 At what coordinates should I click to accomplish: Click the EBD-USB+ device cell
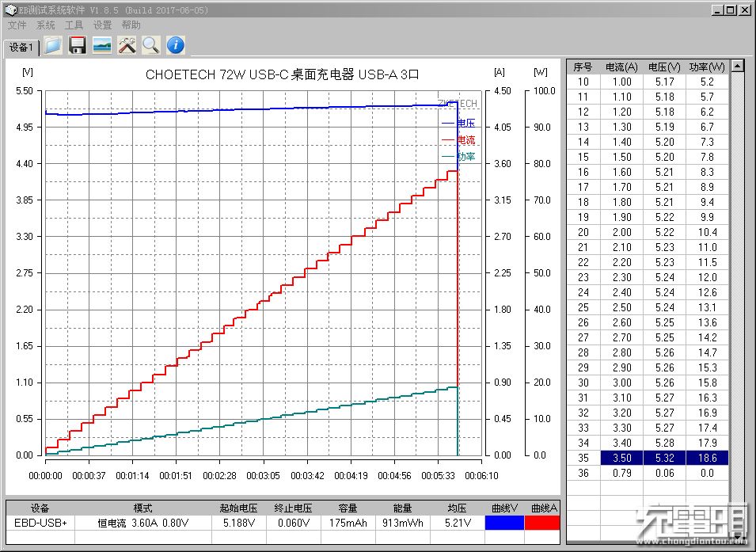pyautogui.click(x=40, y=523)
